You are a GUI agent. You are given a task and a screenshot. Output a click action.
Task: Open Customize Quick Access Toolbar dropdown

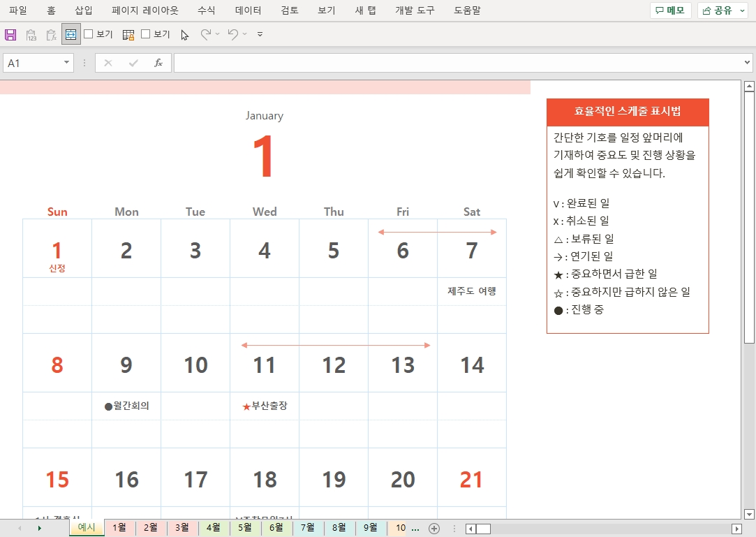point(260,34)
